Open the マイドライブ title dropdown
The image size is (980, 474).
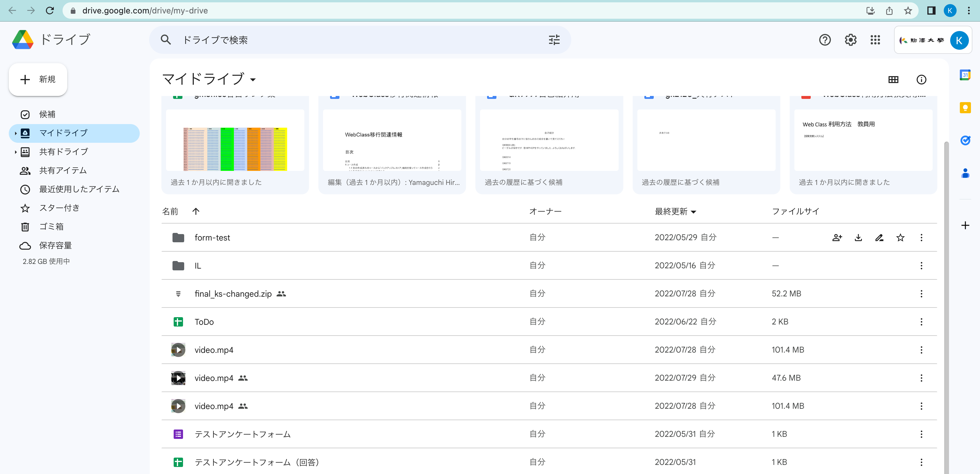click(x=253, y=80)
